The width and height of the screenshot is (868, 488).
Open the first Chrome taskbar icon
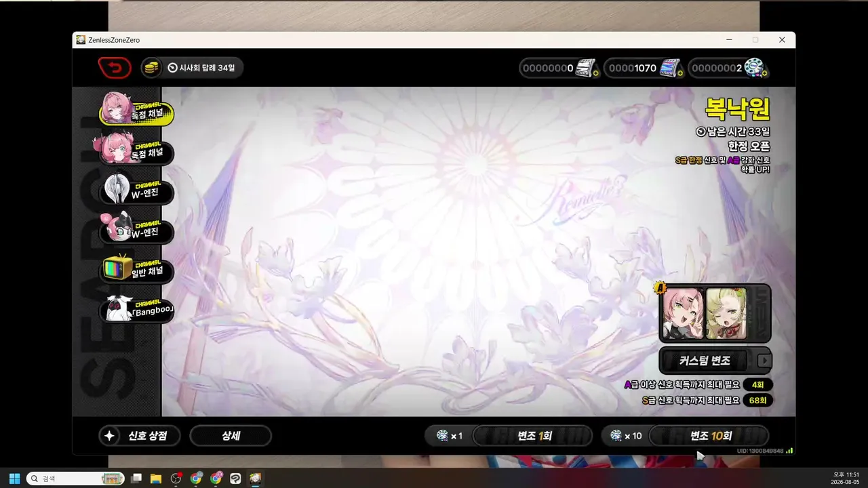196,479
